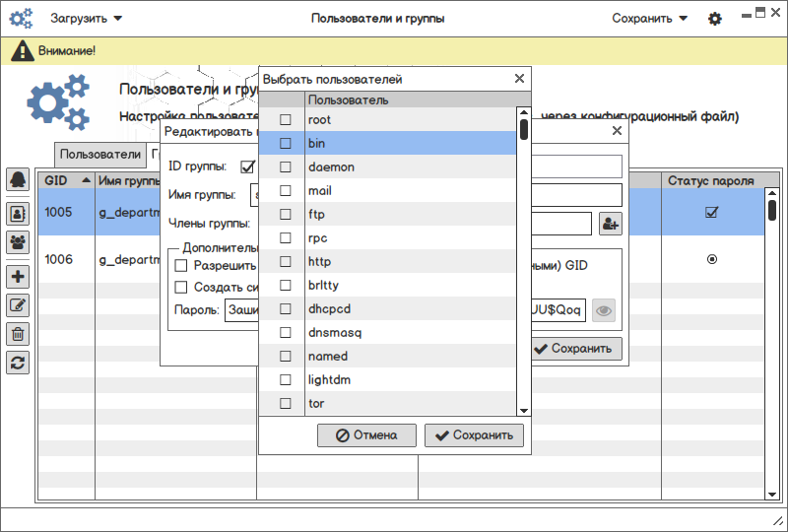Click the plus icon to add a group

tap(18, 277)
